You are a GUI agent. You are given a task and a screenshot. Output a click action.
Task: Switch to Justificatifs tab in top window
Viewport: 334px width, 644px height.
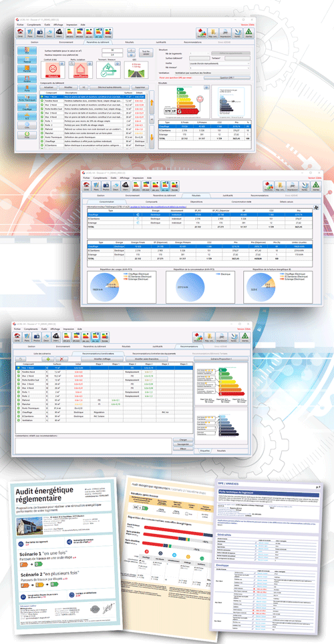pos(162,42)
